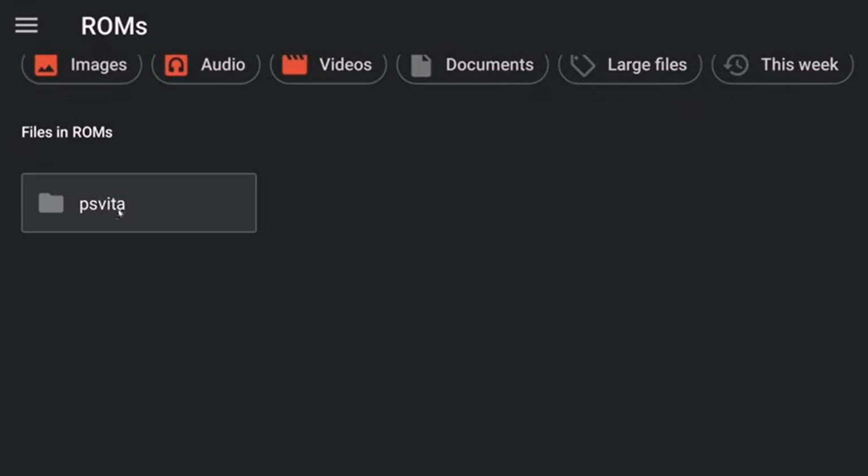Enable the Large files filter
Screen dimensions: 868x476
(629, 64)
